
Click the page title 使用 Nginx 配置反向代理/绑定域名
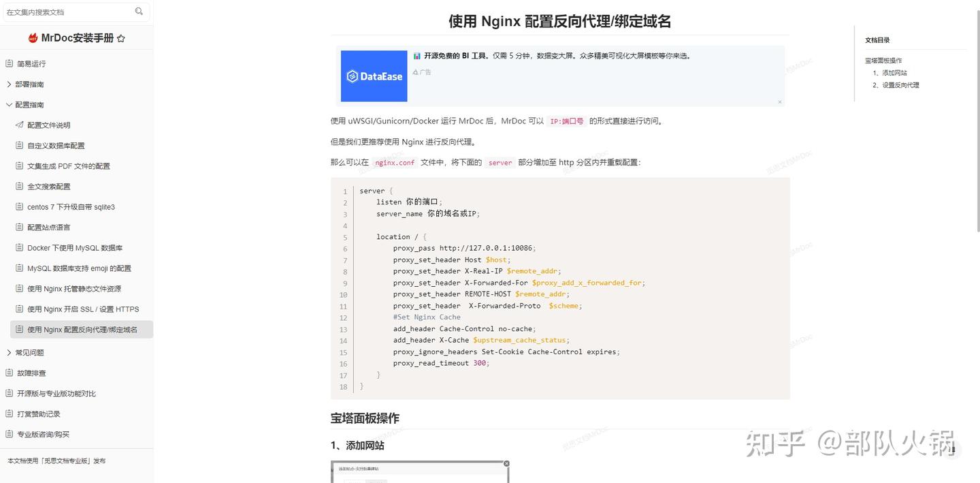[559, 21]
